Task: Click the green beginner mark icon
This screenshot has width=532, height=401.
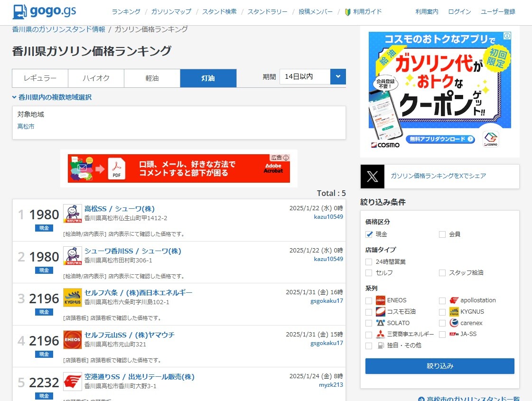Action: [347, 12]
